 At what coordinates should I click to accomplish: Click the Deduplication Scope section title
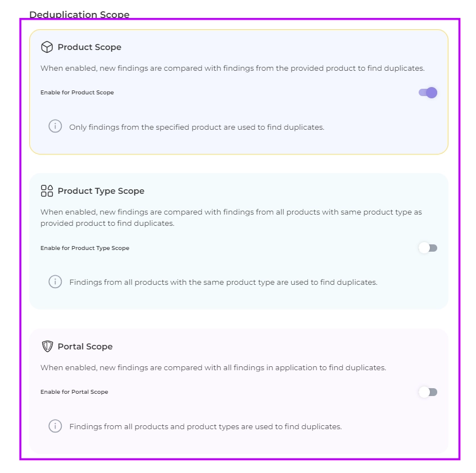pos(79,15)
